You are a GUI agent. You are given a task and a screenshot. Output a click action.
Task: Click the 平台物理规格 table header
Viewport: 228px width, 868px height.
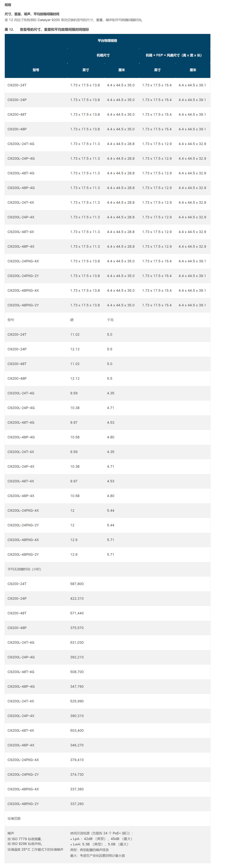point(107,41)
